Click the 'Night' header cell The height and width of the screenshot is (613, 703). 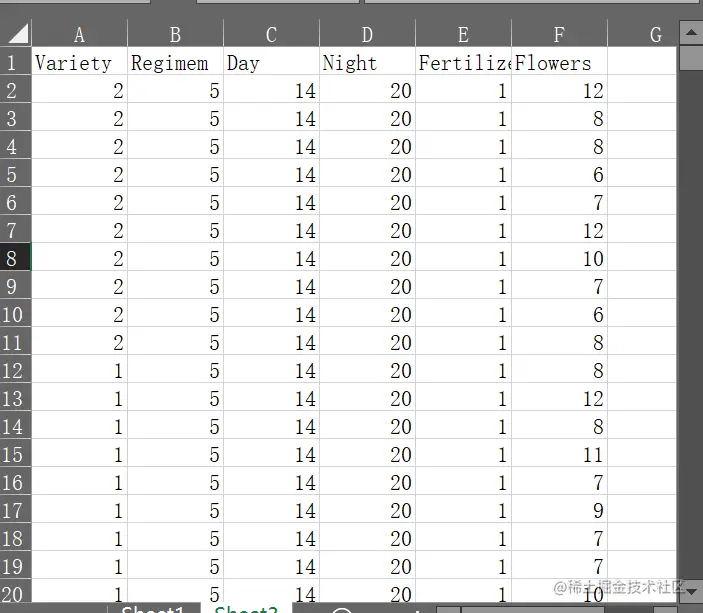point(367,61)
